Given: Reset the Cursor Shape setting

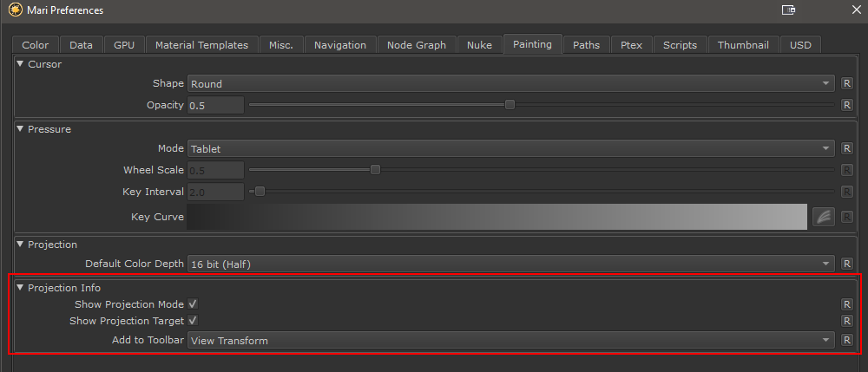Looking at the screenshot, I should [847, 83].
